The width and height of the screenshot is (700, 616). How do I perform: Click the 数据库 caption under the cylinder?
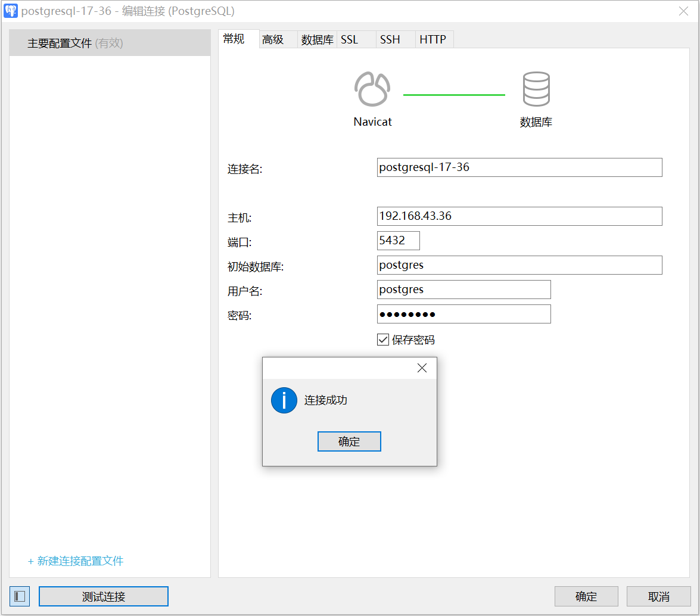536,122
